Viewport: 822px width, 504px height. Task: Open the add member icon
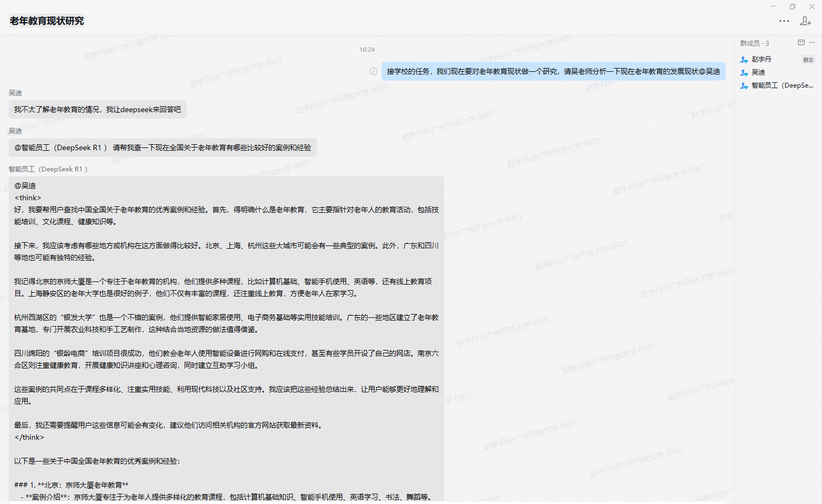(805, 21)
